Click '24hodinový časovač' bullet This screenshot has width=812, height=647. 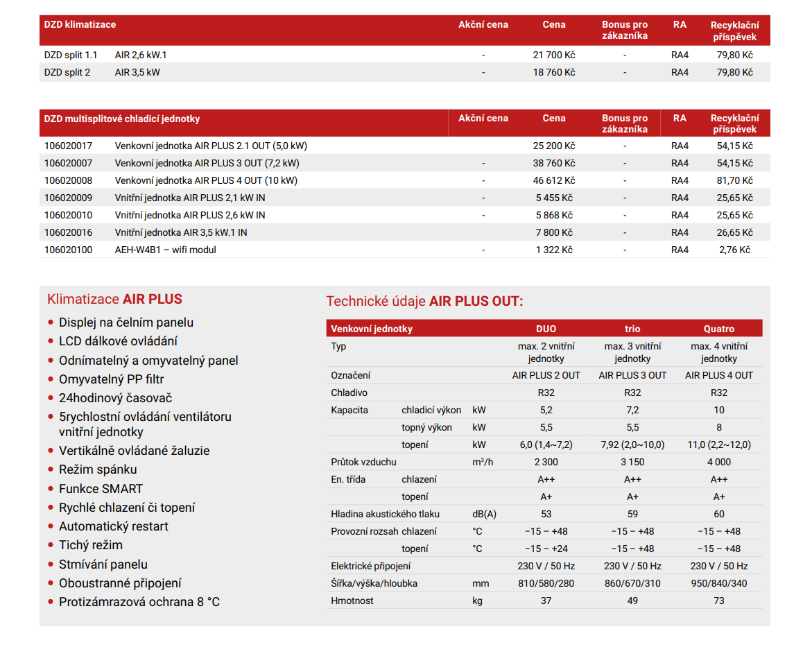coord(115,398)
